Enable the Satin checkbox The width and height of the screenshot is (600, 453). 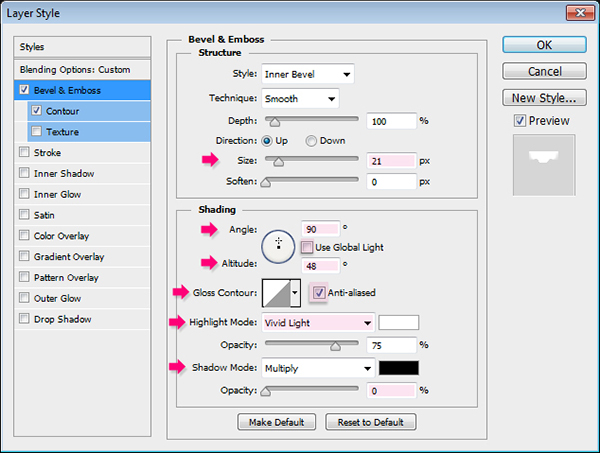(x=24, y=214)
